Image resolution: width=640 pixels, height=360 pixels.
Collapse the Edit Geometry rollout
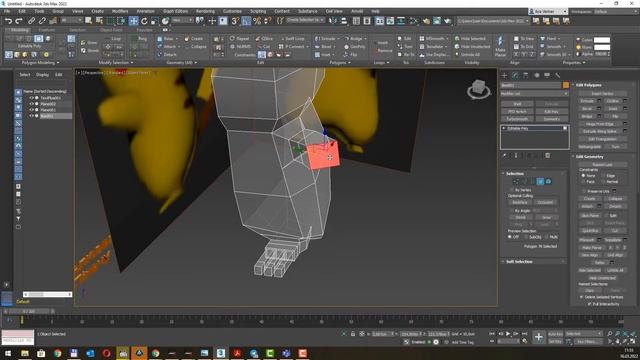[603, 156]
